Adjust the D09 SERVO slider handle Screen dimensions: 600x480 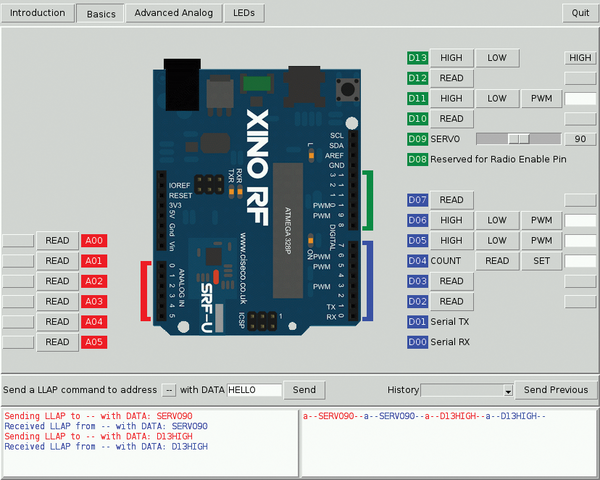tap(519, 139)
